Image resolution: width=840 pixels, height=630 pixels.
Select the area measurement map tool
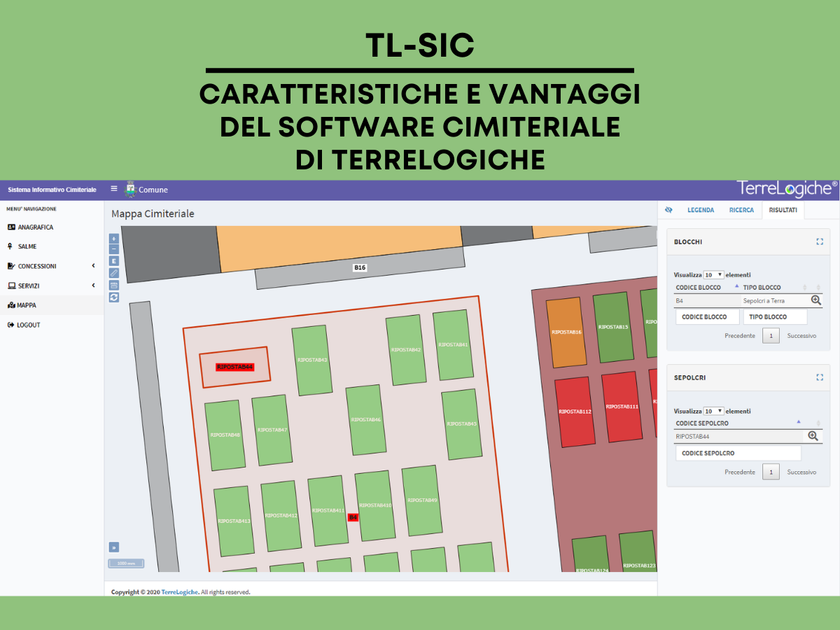click(114, 285)
